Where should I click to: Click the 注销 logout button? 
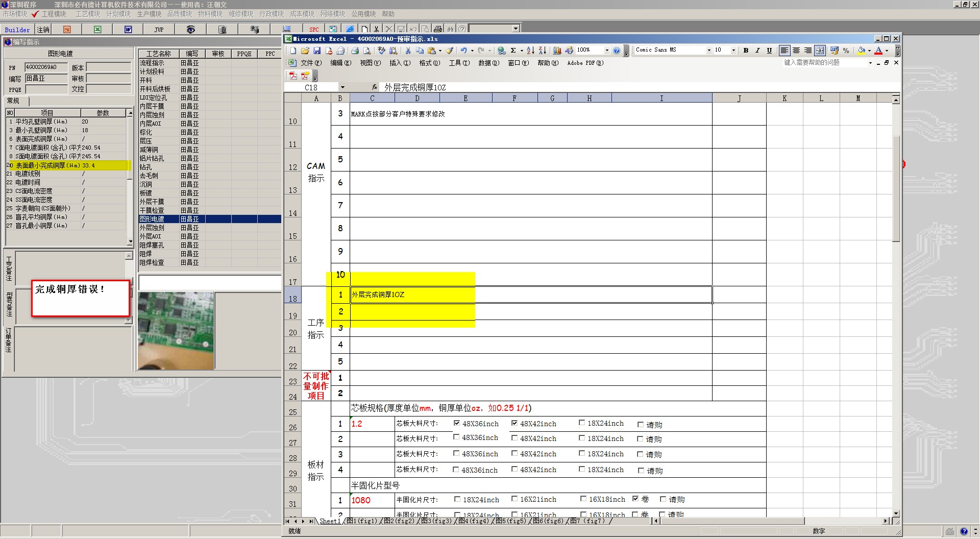[x=43, y=30]
